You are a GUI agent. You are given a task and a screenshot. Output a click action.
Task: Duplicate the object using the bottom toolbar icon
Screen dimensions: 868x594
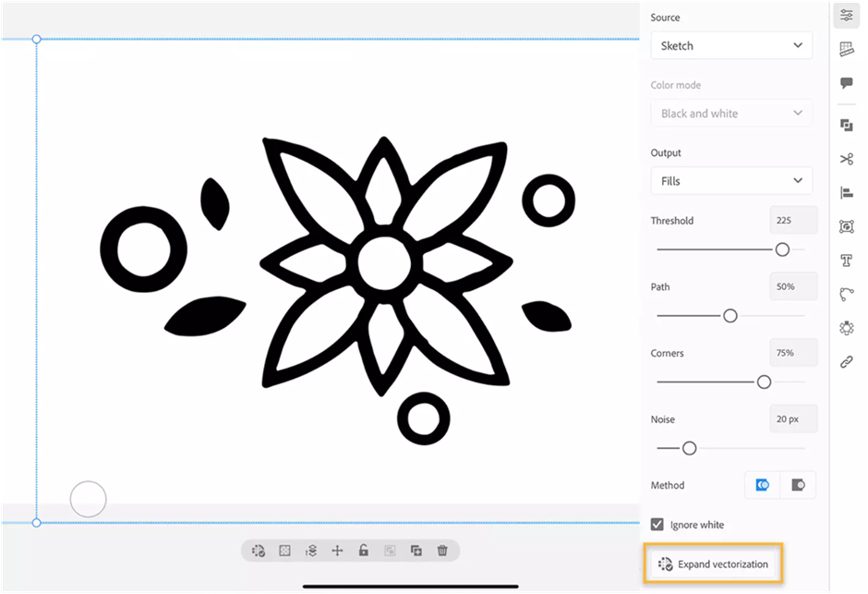coord(416,550)
